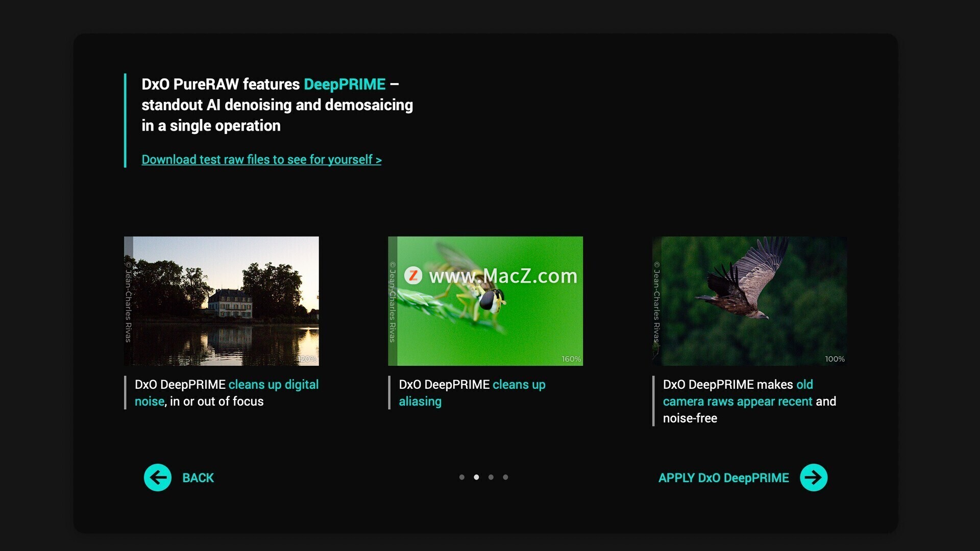Click 'cleans up aliasing' caption text
Screen dimensions: 980x551
(472, 393)
